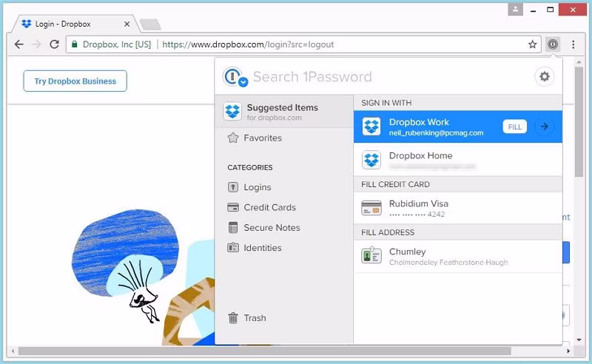Click the scroll right arrow

pyautogui.click(x=568, y=351)
